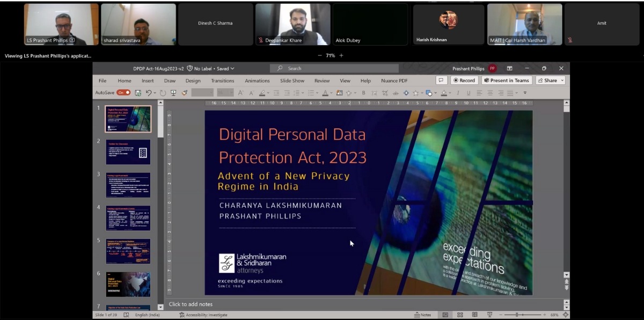Image resolution: width=644 pixels, height=320 pixels.
Task: Switch to Normal view icon
Action: [445, 315]
